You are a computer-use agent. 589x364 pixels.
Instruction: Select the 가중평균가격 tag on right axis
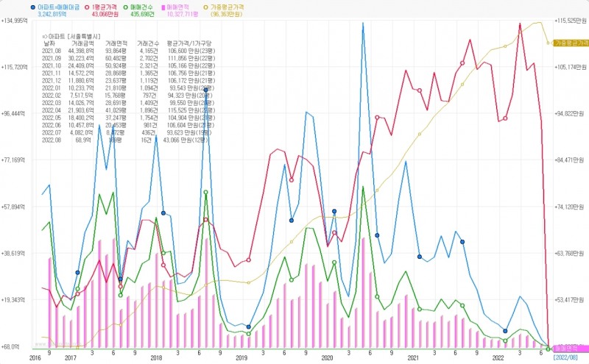pyautogui.click(x=568, y=43)
